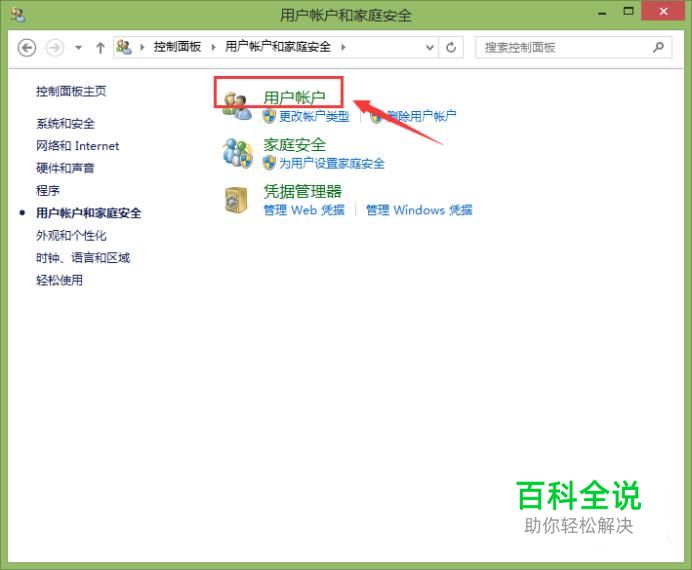Select 控制面板 in the address breadcrumb
This screenshot has height=570, width=692.
coord(177,46)
